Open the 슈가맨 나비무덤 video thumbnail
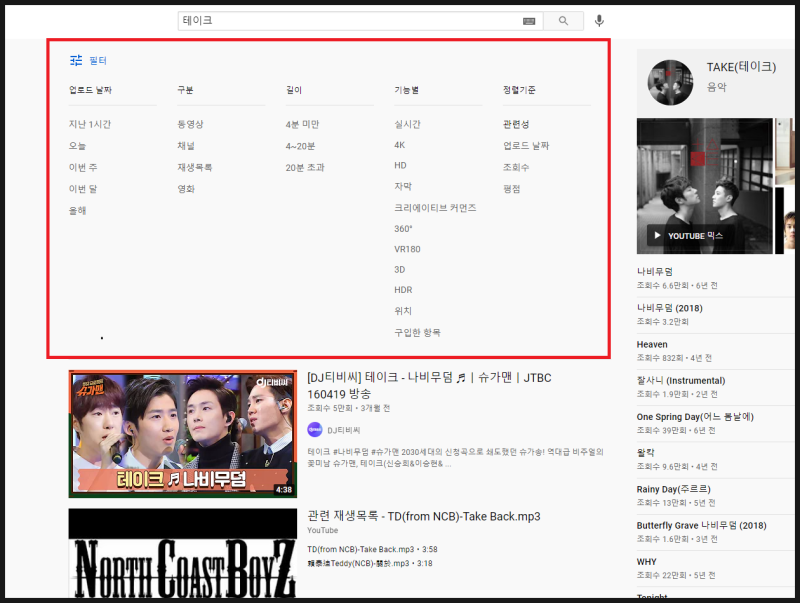800x603 pixels. [x=183, y=434]
